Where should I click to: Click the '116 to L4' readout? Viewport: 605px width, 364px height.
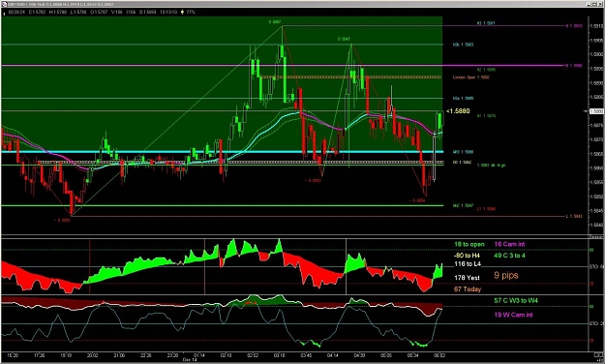[x=468, y=264]
